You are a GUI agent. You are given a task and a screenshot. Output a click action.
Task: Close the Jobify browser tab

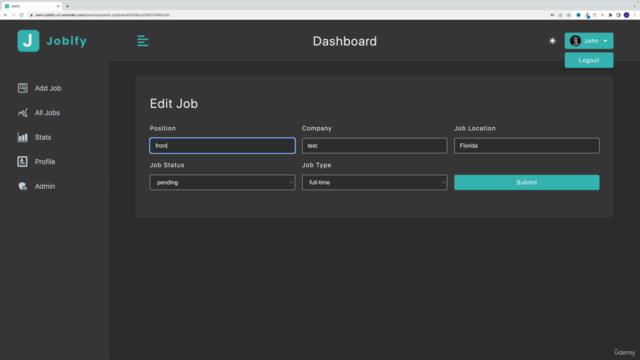click(x=58, y=6)
